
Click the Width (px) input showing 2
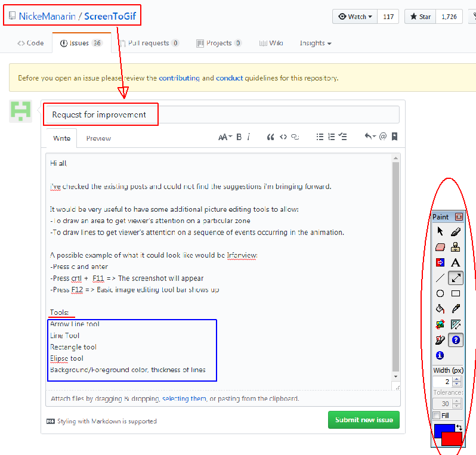pos(443,382)
